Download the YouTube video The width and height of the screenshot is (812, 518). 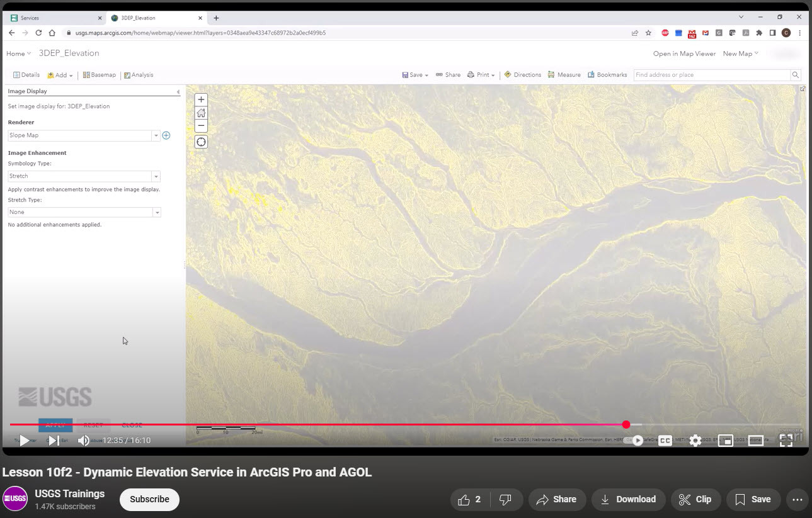(628, 500)
